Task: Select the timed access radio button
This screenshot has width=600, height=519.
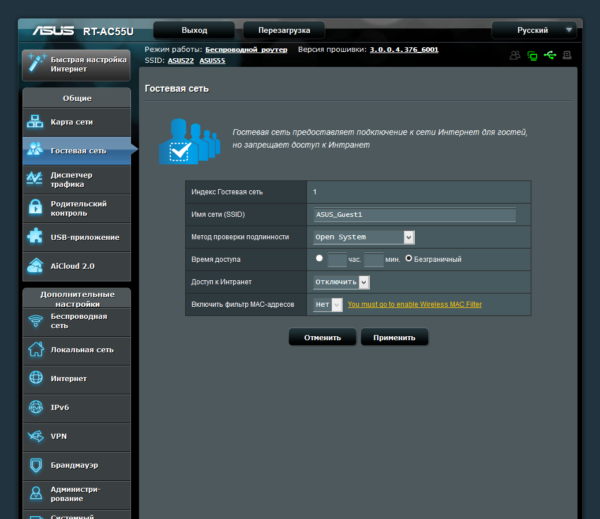Action: [x=319, y=258]
